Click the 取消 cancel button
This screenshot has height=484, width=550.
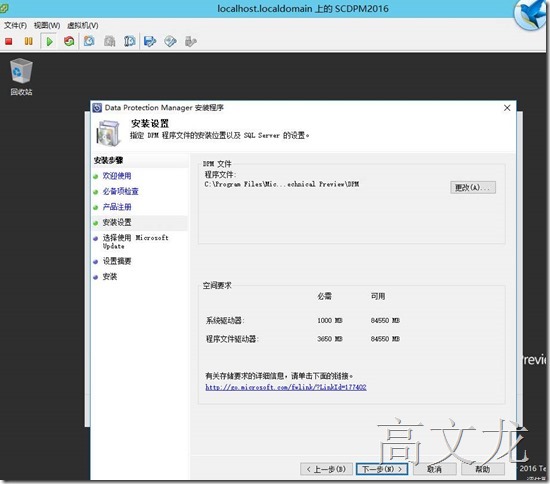coord(435,469)
